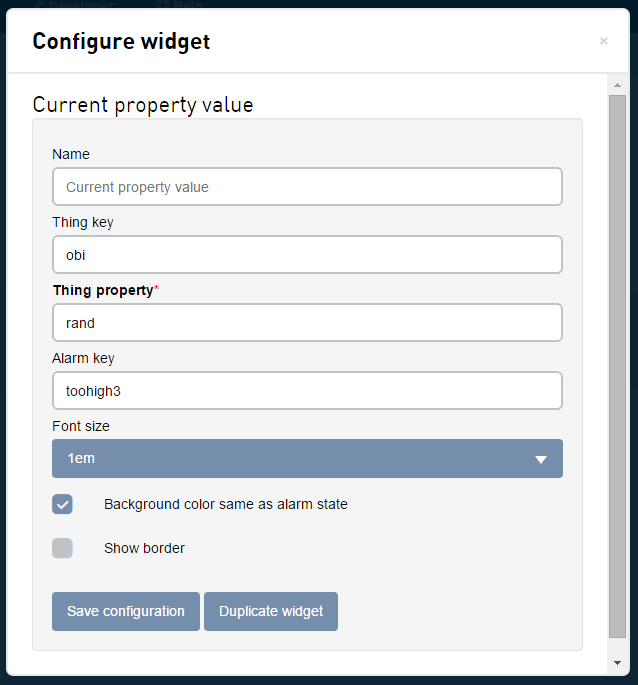
Task: Click the scrollbar down arrow
Action: [617, 663]
